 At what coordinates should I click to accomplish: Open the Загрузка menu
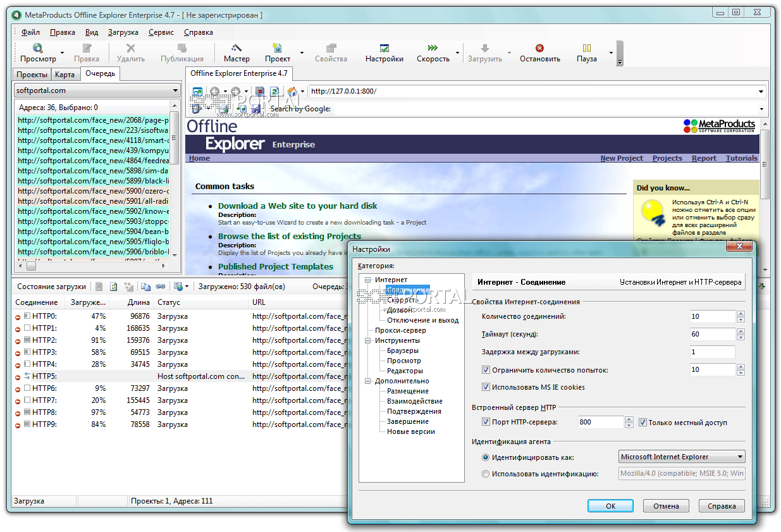pos(123,32)
